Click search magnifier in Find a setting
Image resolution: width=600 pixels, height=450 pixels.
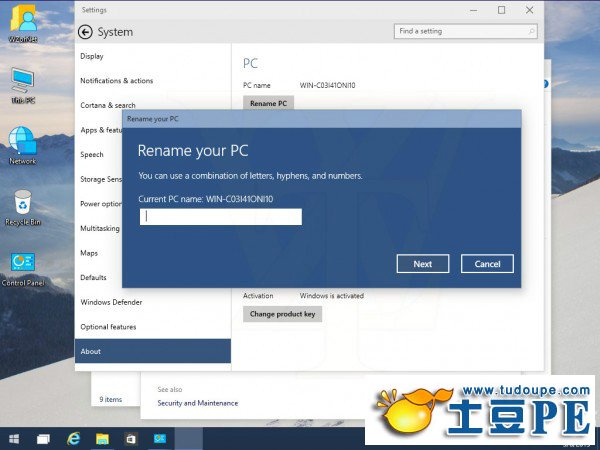(x=531, y=31)
